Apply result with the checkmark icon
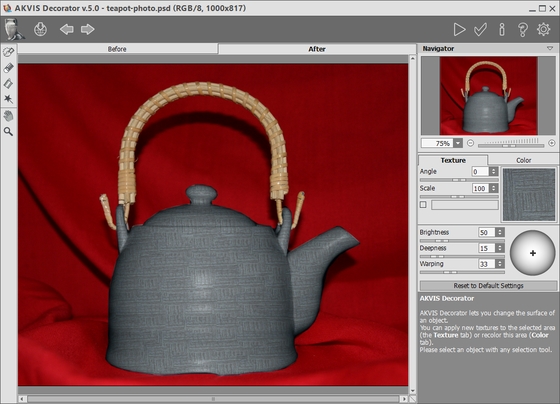Image resolution: width=560 pixels, height=404 pixels. click(480, 30)
